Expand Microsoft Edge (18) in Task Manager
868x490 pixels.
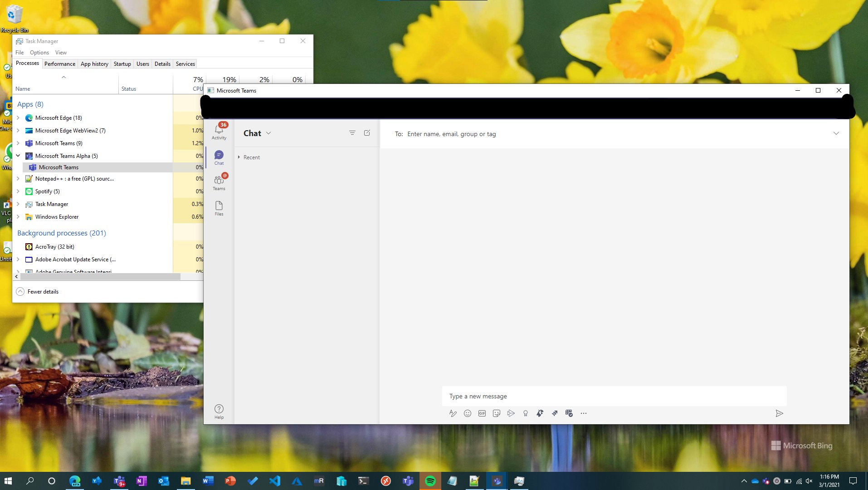click(18, 118)
